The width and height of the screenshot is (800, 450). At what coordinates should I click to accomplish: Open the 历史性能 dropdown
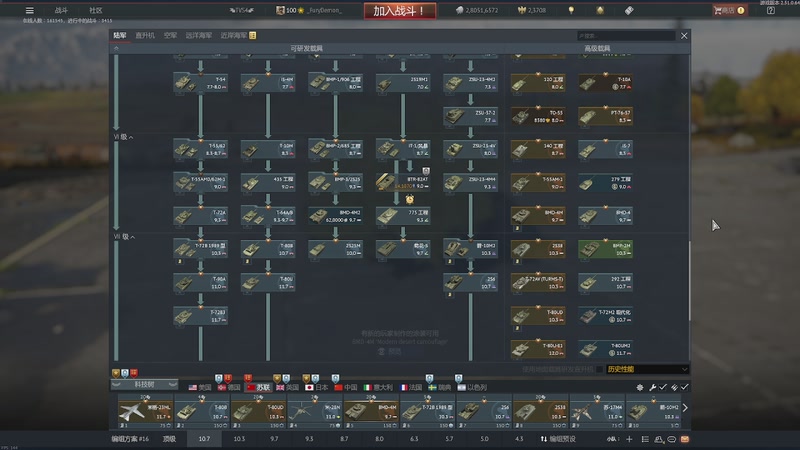(x=647, y=369)
